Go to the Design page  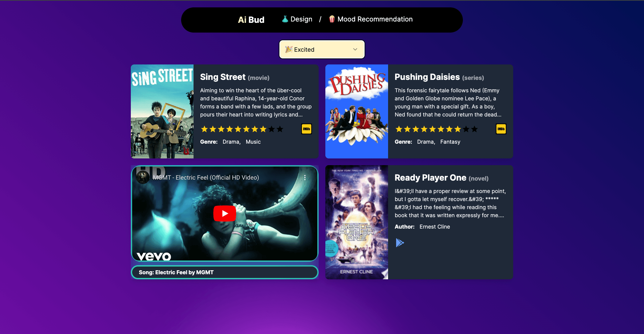click(297, 19)
